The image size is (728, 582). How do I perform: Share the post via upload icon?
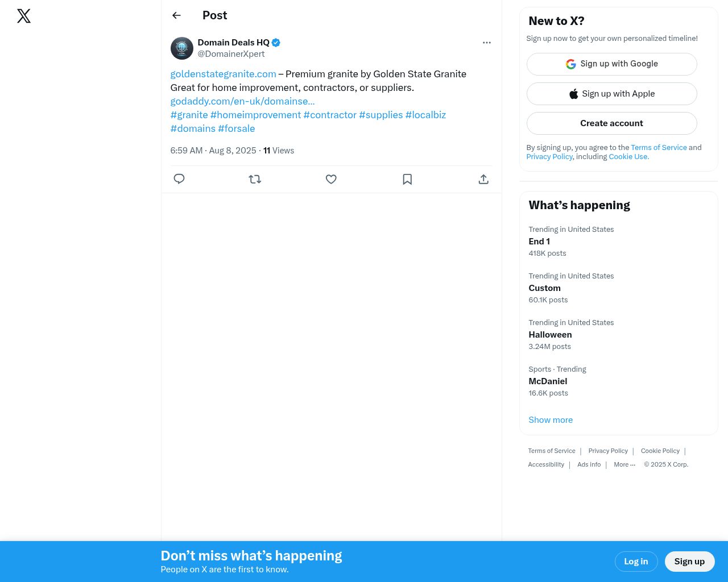click(483, 179)
